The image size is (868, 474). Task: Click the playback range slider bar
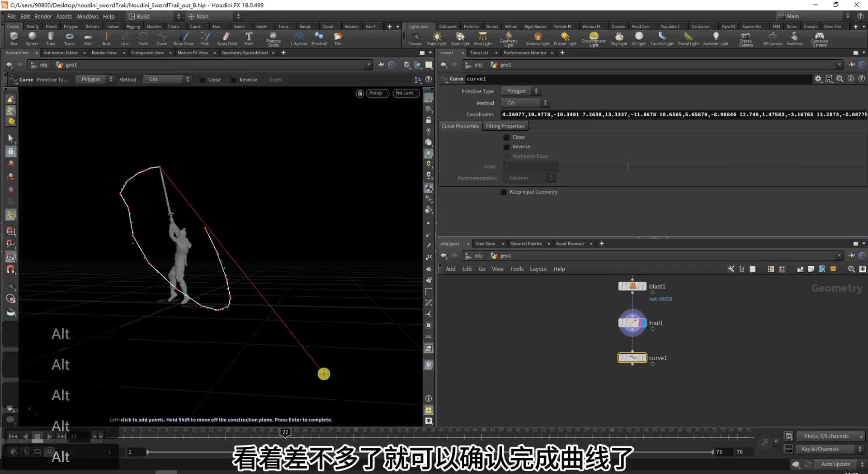click(x=429, y=451)
